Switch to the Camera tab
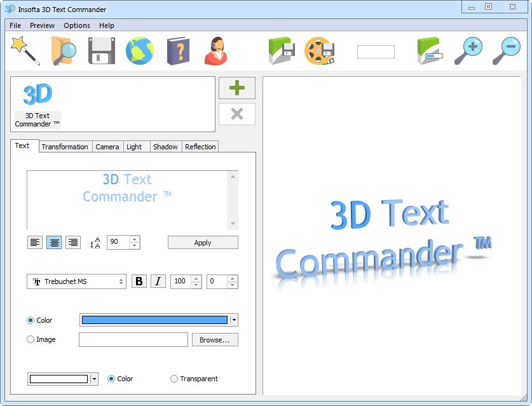532x406 pixels. click(x=107, y=147)
